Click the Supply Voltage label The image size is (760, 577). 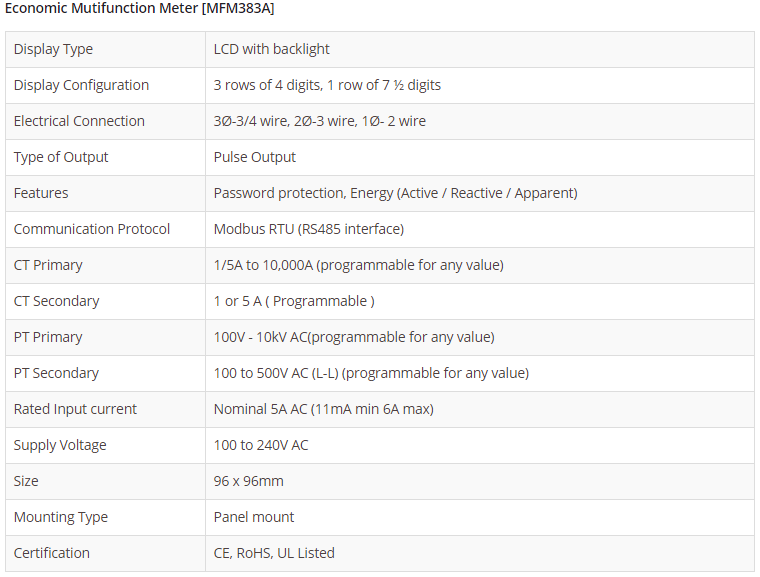60,445
